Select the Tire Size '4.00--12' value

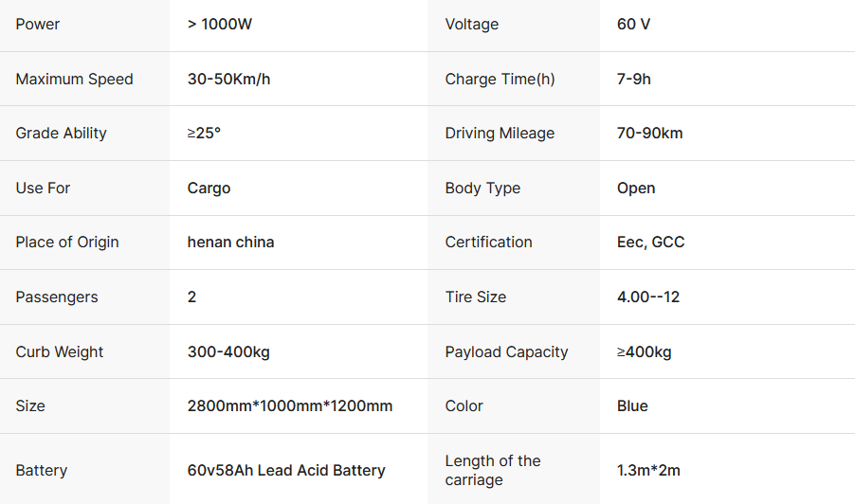[x=648, y=297]
